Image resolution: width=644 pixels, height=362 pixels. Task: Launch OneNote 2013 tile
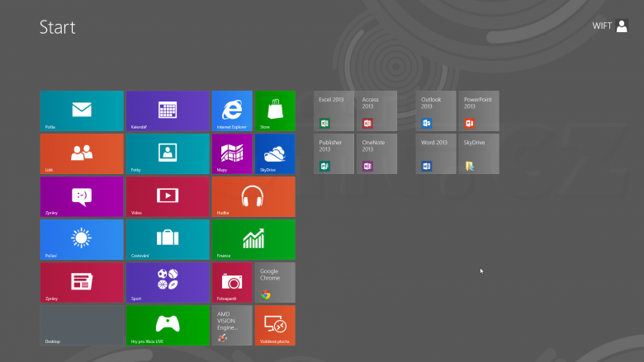pos(376,153)
